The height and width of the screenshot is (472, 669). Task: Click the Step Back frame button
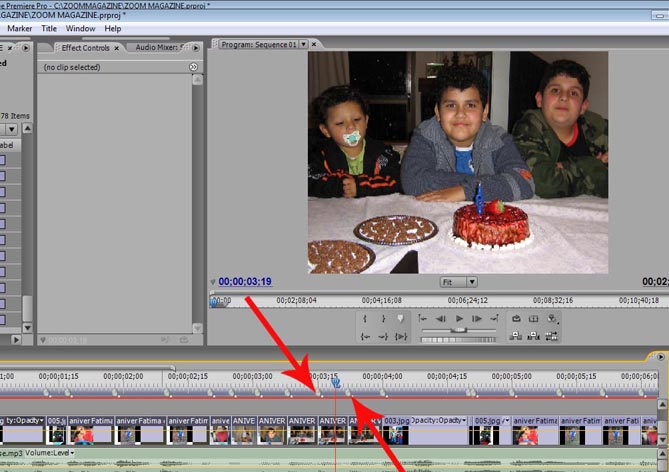pos(440,319)
